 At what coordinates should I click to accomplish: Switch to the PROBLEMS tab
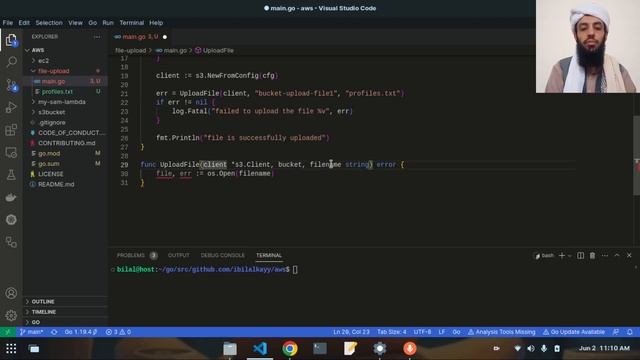click(x=131, y=256)
